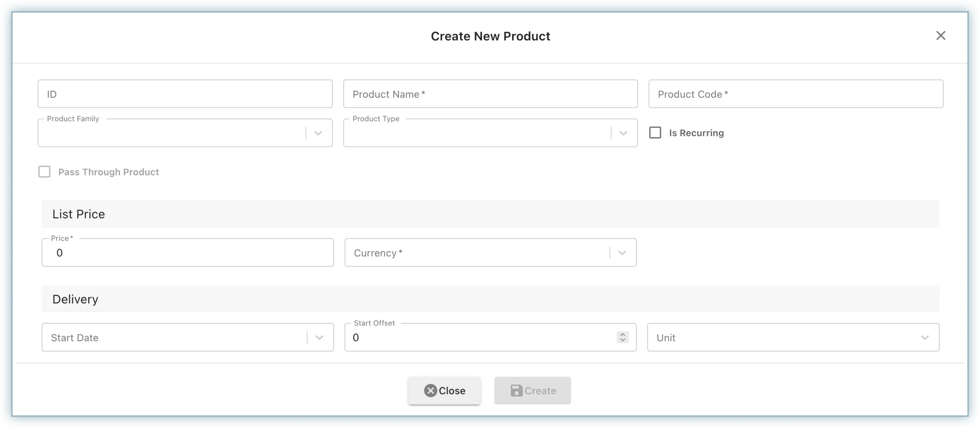
Task: Open the Start Date picker dropdown
Action: [x=320, y=337]
